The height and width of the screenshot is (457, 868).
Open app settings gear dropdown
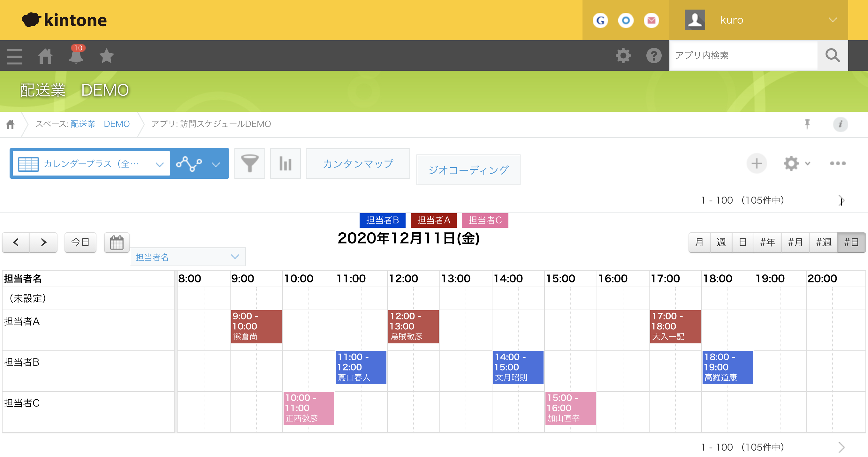(x=796, y=164)
